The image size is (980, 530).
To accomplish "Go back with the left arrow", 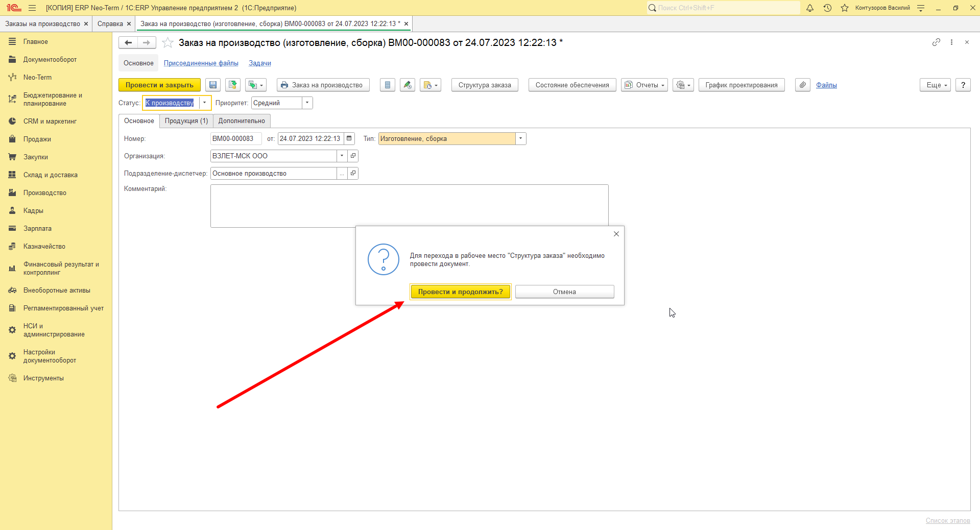I will (x=128, y=43).
